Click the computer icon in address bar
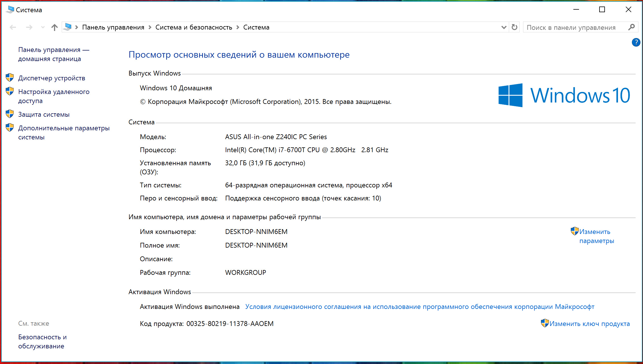The height and width of the screenshot is (364, 643). [68, 27]
